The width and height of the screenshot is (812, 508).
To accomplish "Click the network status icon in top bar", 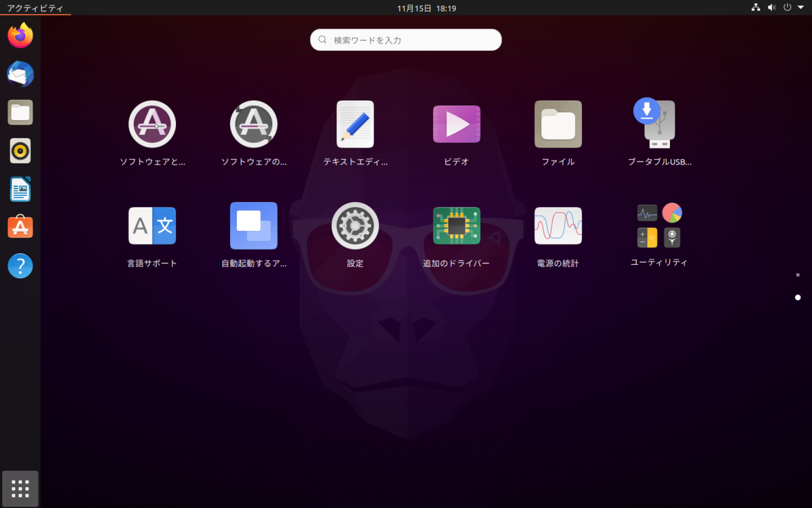I will tap(756, 7).
